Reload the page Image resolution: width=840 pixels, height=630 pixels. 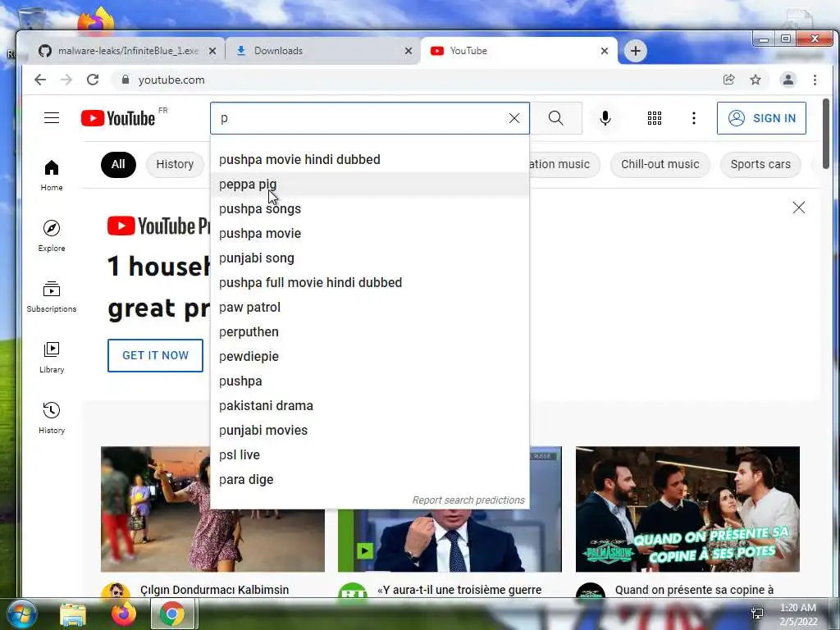coord(93,80)
